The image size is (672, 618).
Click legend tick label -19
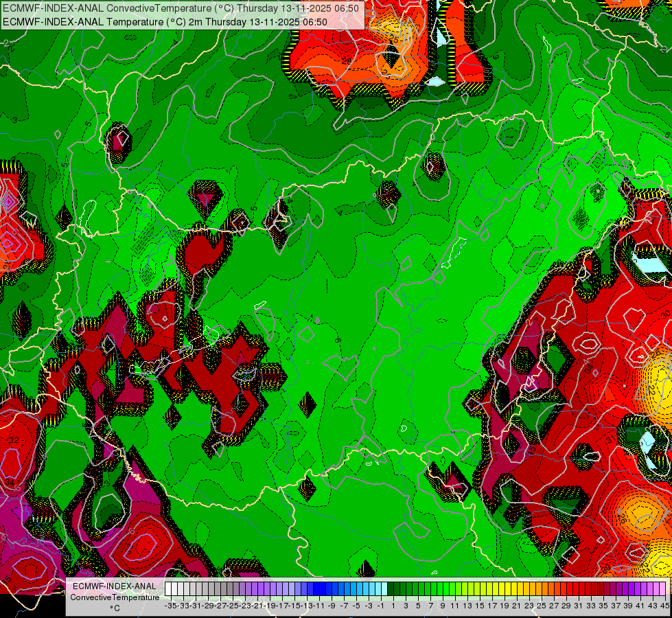(270, 606)
